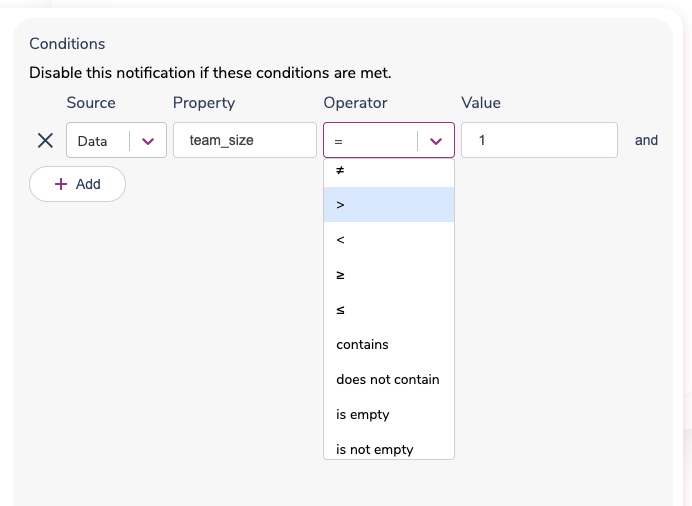Choose the is empty option
The height and width of the screenshot is (506, 692).
coord(389,414)
